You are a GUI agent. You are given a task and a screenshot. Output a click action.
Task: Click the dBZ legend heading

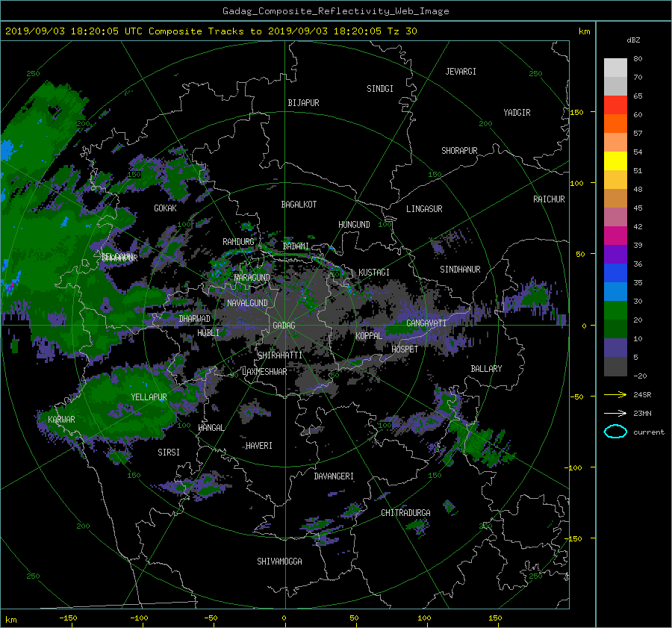[633, 40]
